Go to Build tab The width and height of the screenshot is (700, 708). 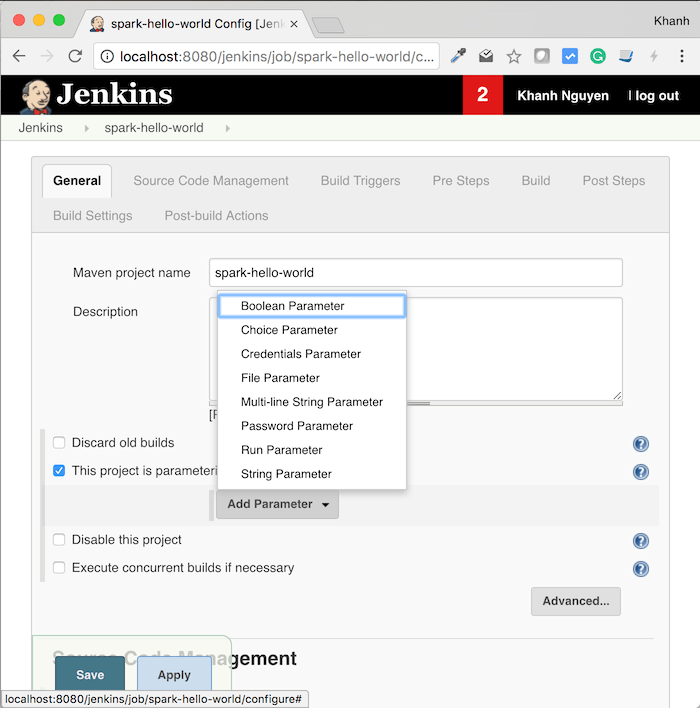tap(536, 181)
